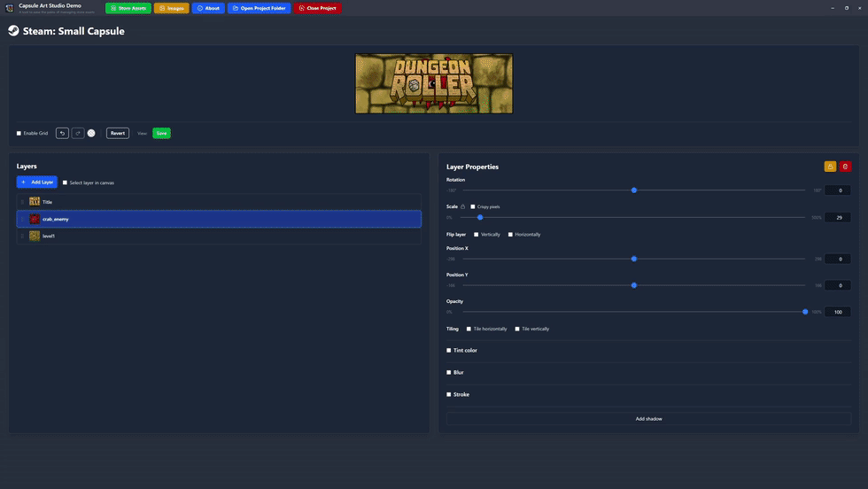Click the Position Y slider handle
The width and height of the screenshot is (868, 489).
634,285
